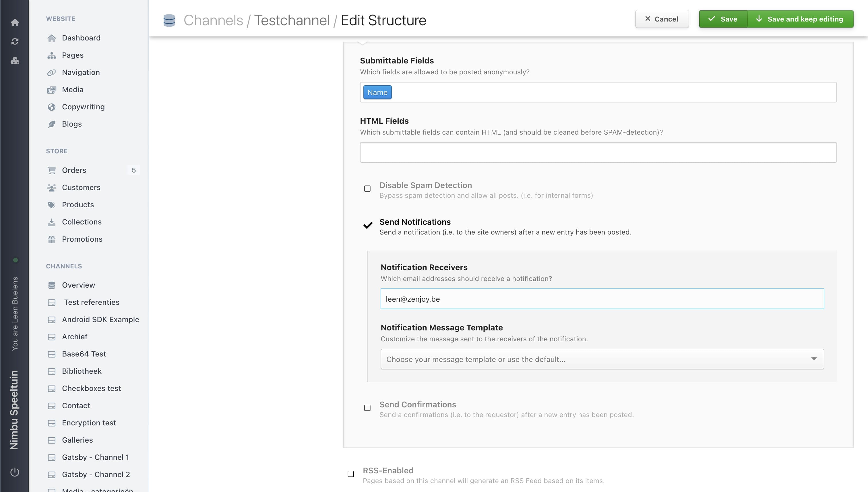Select the Media icon in the sidebar

[x=52, y=90]
